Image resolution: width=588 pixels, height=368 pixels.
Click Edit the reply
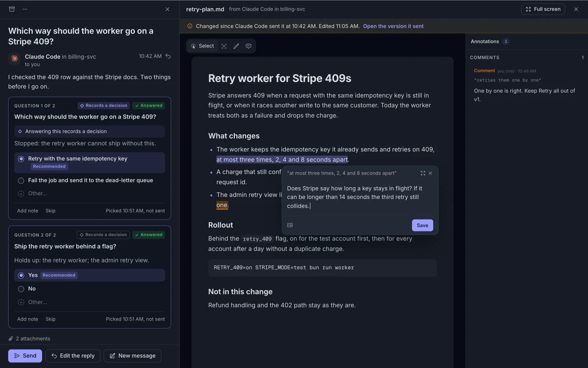click(73, 356)
